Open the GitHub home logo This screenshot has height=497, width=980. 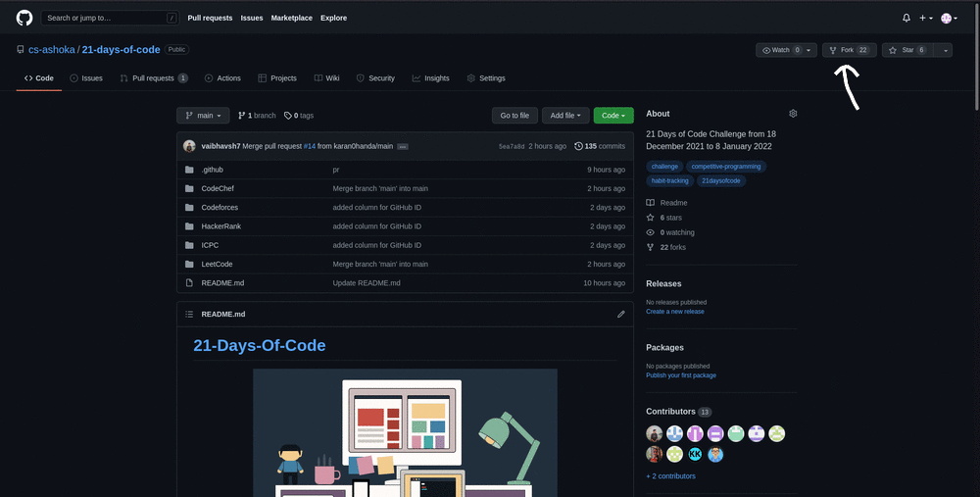click(24, 18)
